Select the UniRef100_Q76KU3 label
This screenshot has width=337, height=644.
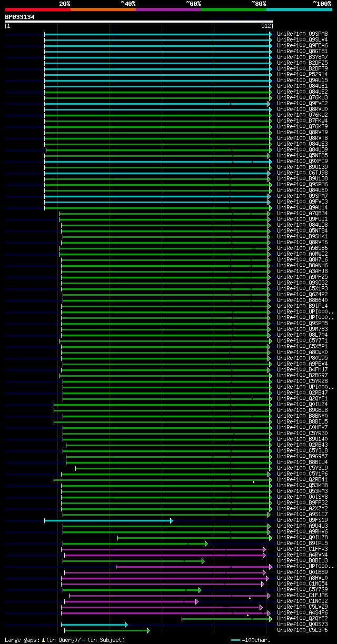(302, 97)
